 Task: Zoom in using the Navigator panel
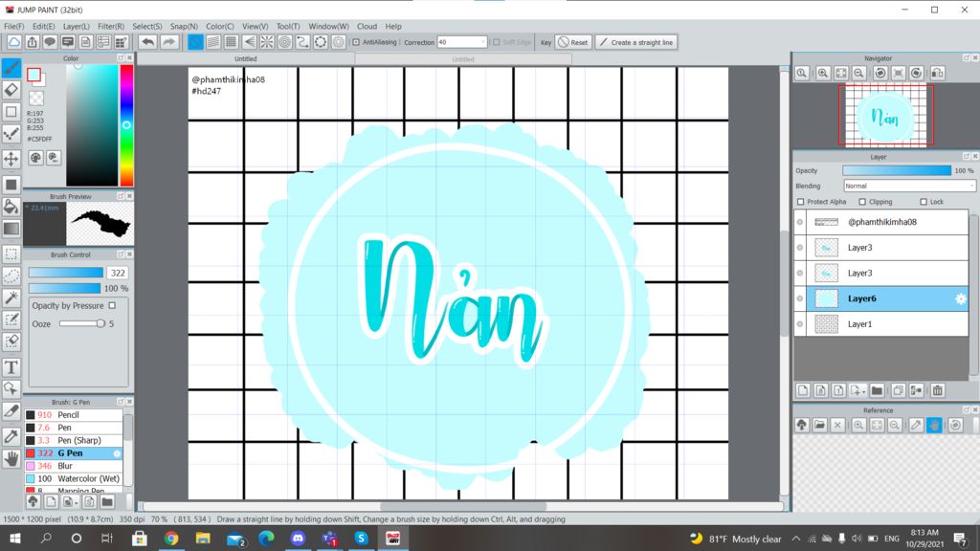(x=823, y=73)
